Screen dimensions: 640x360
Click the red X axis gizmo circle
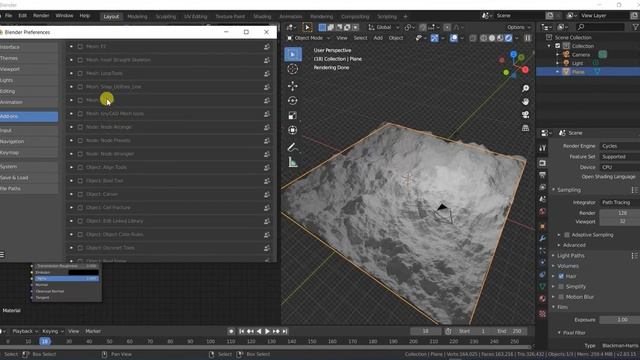[525, 70]
